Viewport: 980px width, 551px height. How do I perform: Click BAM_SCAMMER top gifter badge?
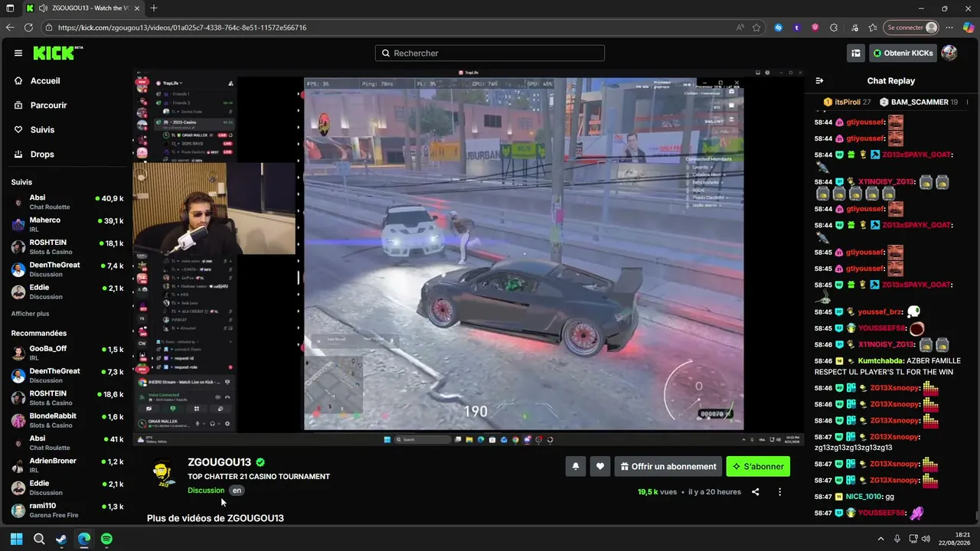click(919, 102)
